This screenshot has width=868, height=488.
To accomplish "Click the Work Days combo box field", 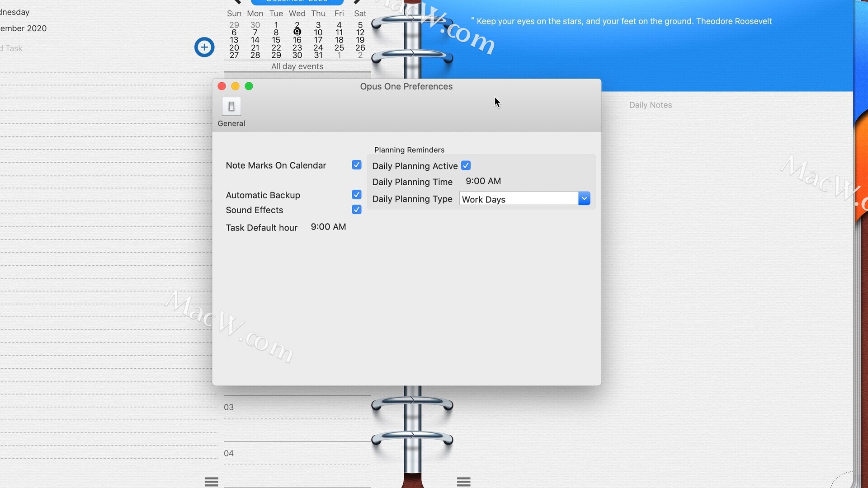I will click(519, 198).
